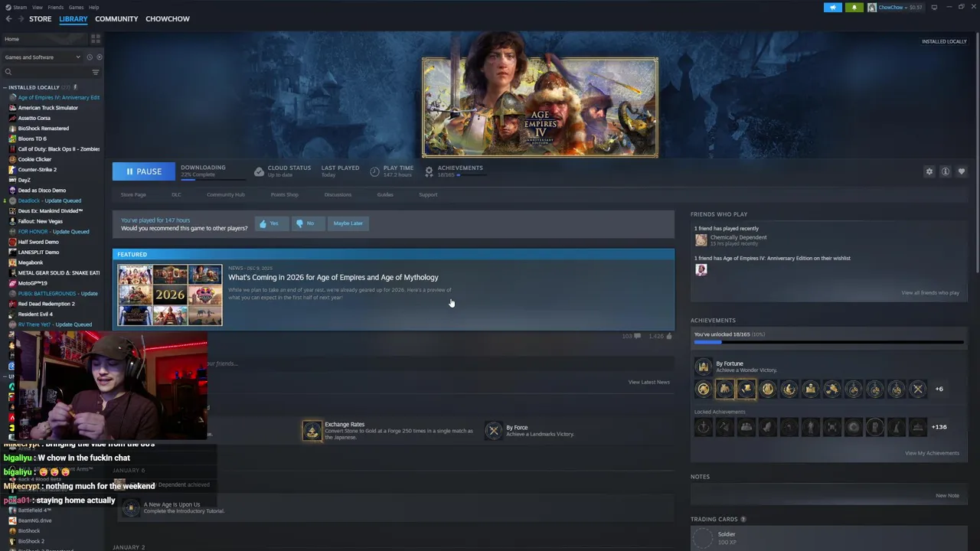This screenshot has height=551, width=980.
Task: Toggle the ready-to-play filter icon
Action: point(99,57)
